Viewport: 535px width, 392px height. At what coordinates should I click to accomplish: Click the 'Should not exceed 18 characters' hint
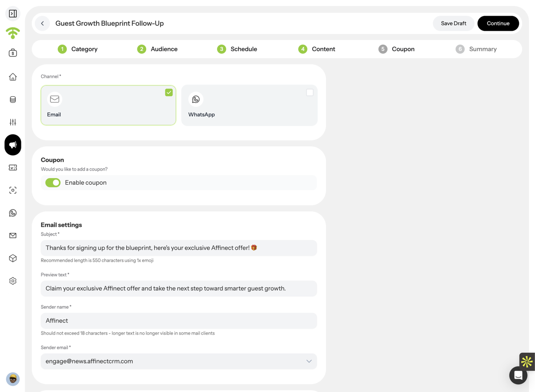(x=128, y=333)
